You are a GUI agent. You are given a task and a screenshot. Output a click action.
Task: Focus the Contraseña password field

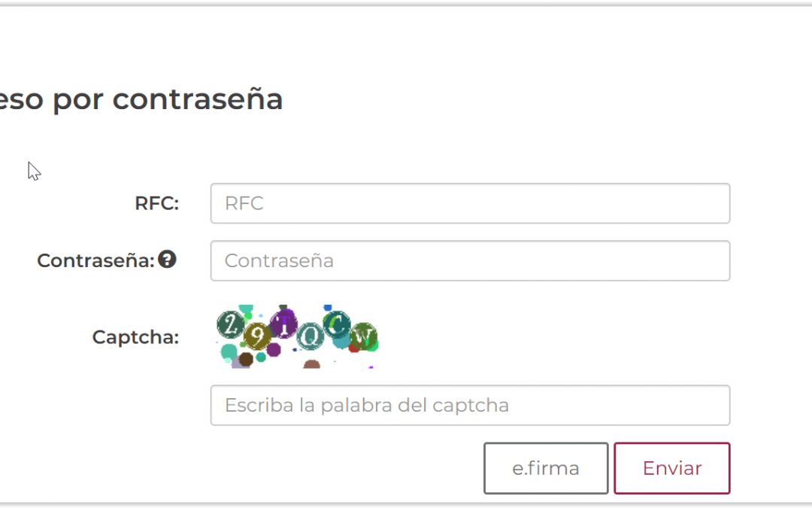click(470, 260)
